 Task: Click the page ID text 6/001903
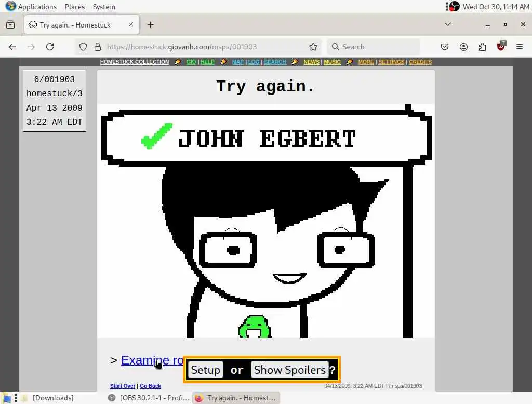[54, 79]
